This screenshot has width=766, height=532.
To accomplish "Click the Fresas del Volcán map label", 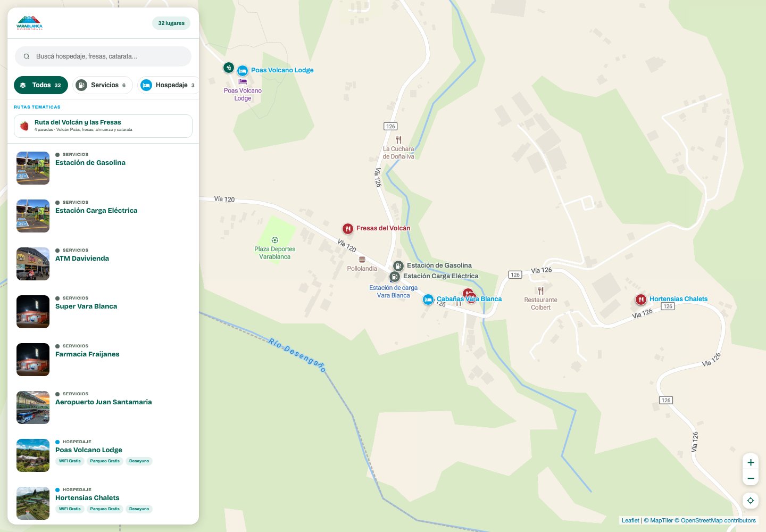I will pyautogui.click(x=383, y=228).
